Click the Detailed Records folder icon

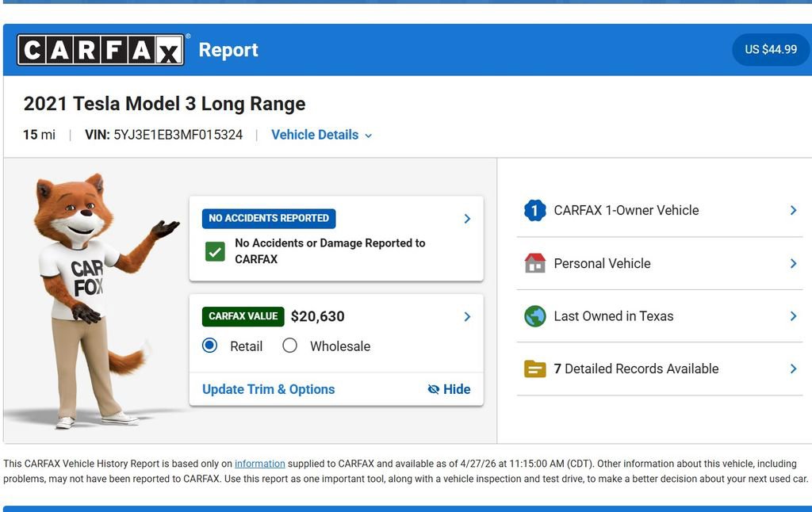[535, 369]
